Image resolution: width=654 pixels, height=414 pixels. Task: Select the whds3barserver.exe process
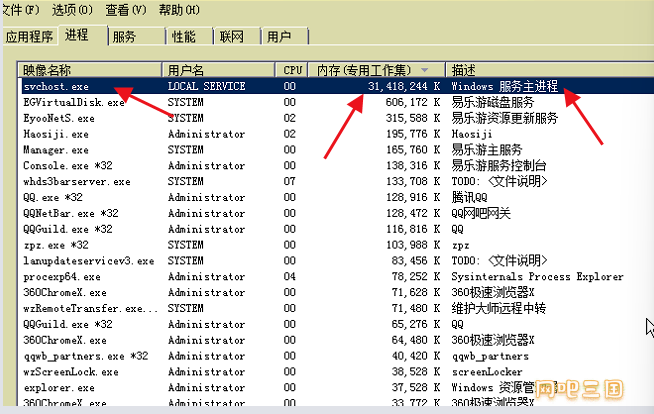coord(77,182)
